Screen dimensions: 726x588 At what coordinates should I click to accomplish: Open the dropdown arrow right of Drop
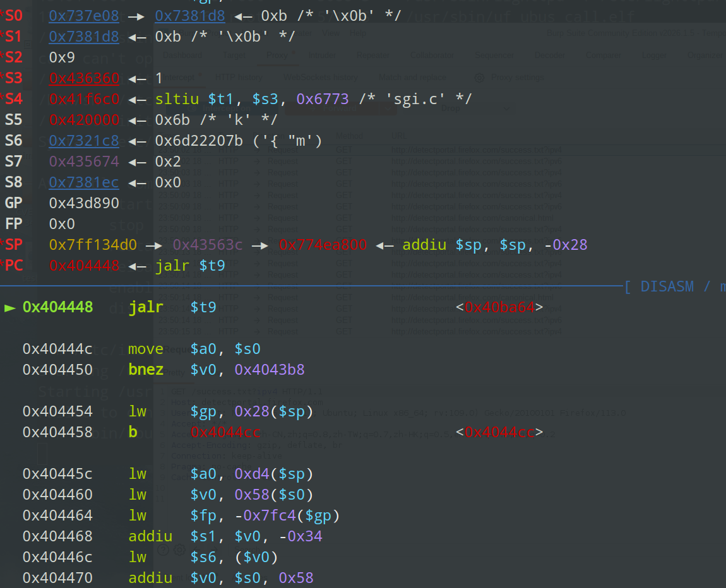pyautogui.click(x=506, y=108)
